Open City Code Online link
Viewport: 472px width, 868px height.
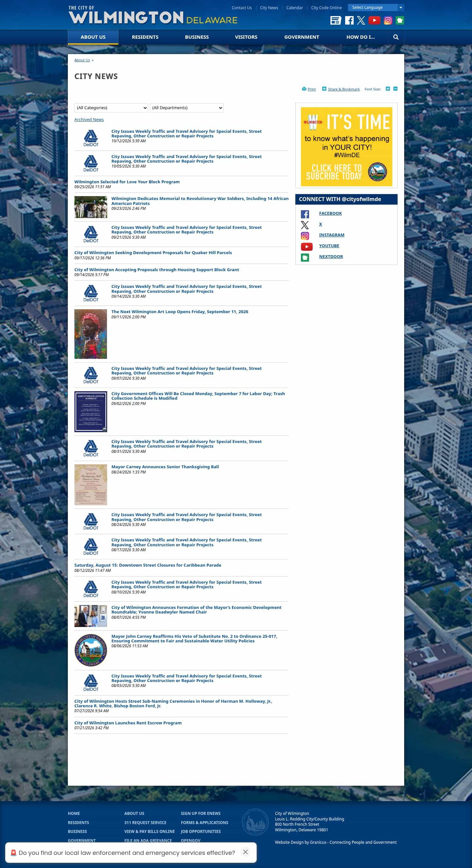coord(326,8)
